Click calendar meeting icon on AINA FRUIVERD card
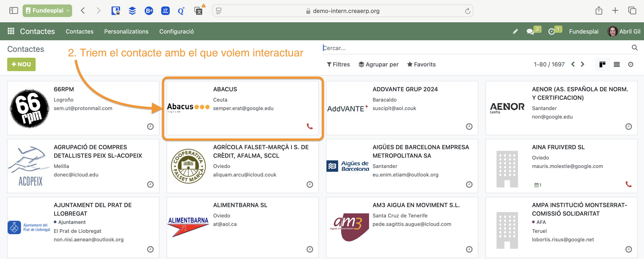The width and height of the screenshot is (644, 259). pos(537,185)
